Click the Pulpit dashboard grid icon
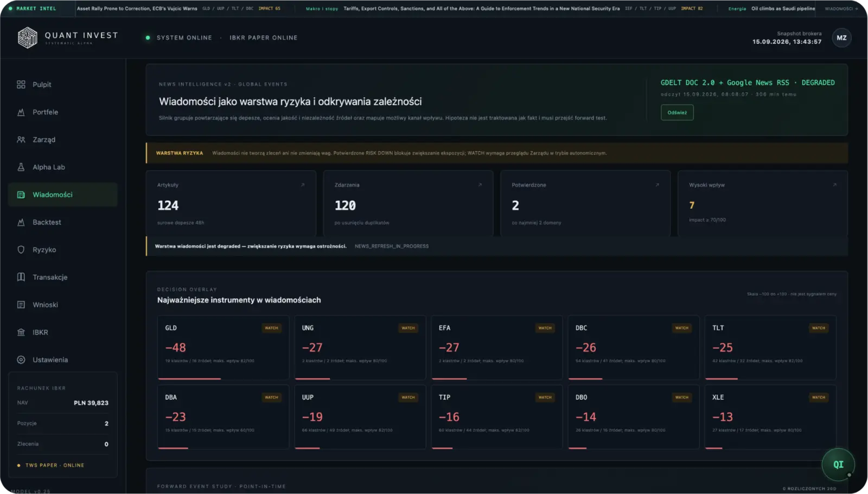This screenshot has height=494, width=868. (x=21, y=85)
